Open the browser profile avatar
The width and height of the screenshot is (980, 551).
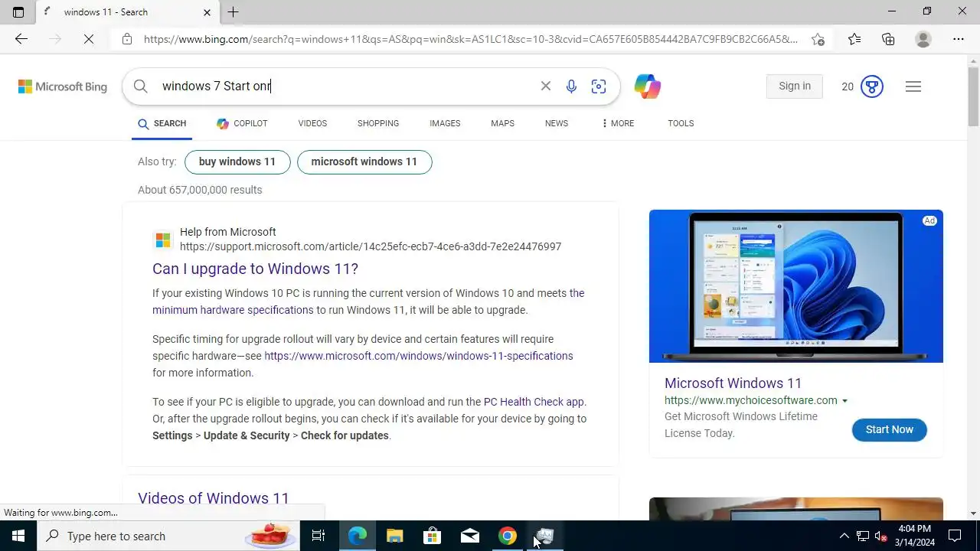tap(923, 39)
